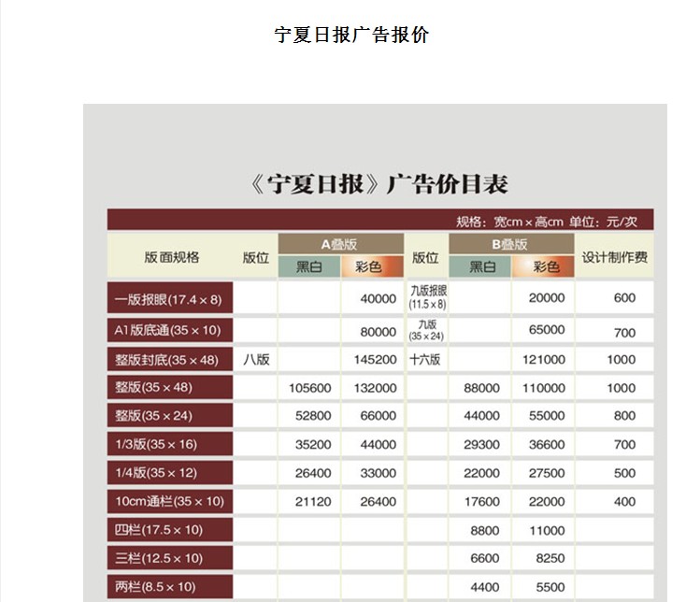Click the 彩色 header under B叠版
This screenshot has height=602, width=700.
(x=546, y=267)
